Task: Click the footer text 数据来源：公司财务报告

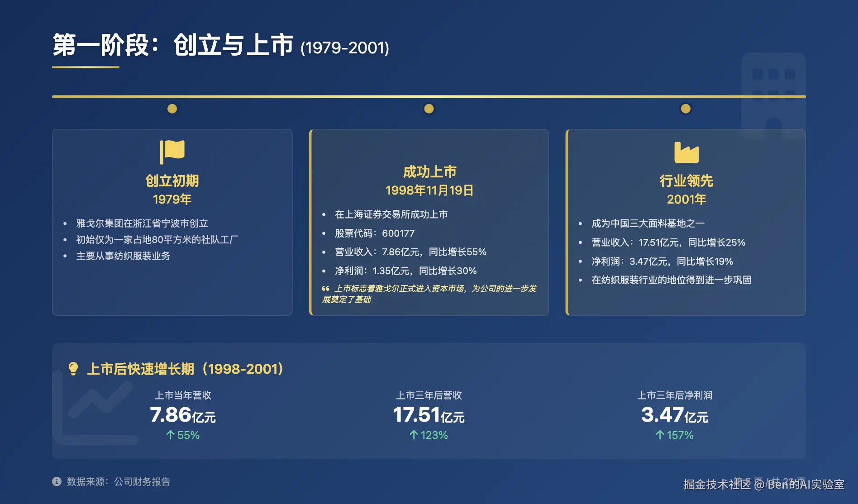Action: (x=119, y=481)
